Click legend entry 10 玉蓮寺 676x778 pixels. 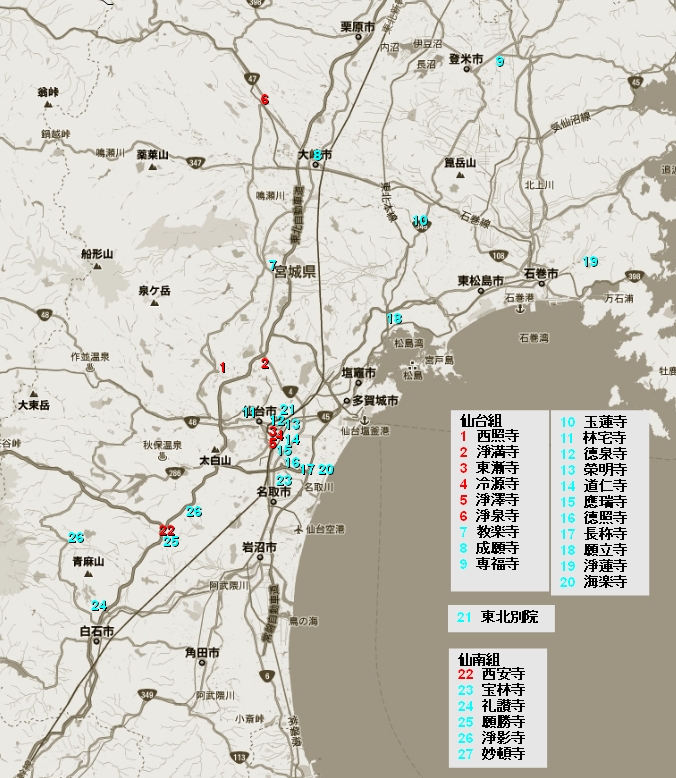tap(594, 422)
